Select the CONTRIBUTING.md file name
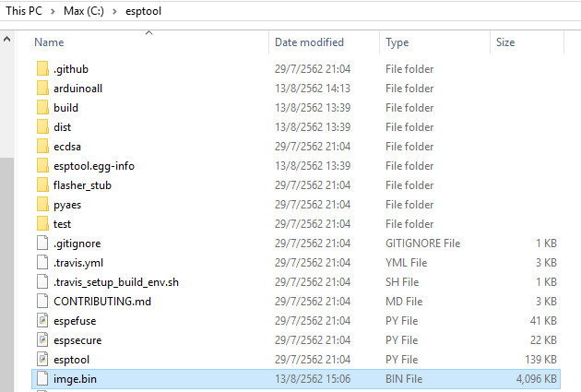 click(102, 302)
